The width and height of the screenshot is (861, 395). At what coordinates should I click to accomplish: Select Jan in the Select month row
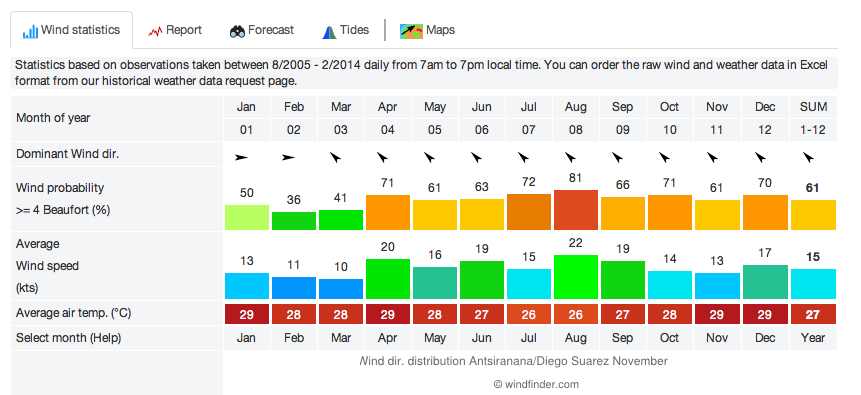pos(246,338)
